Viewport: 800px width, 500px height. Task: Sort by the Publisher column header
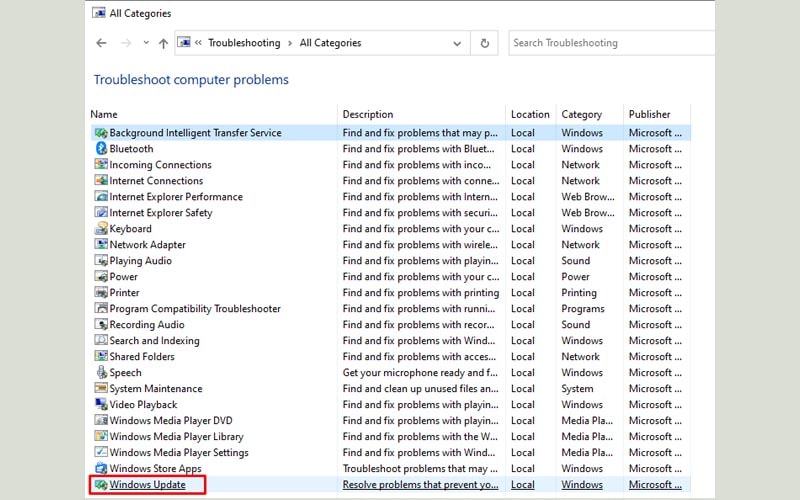point(649,114)
